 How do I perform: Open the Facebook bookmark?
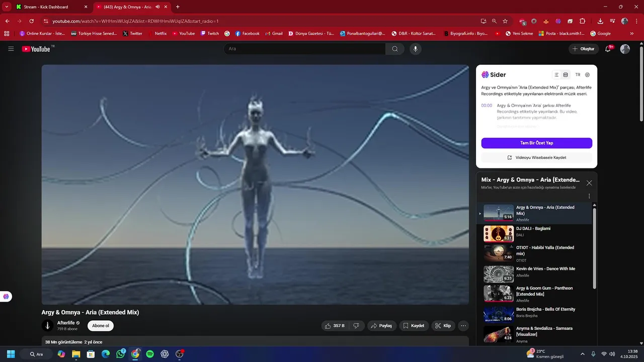click(x=247, y=34)
